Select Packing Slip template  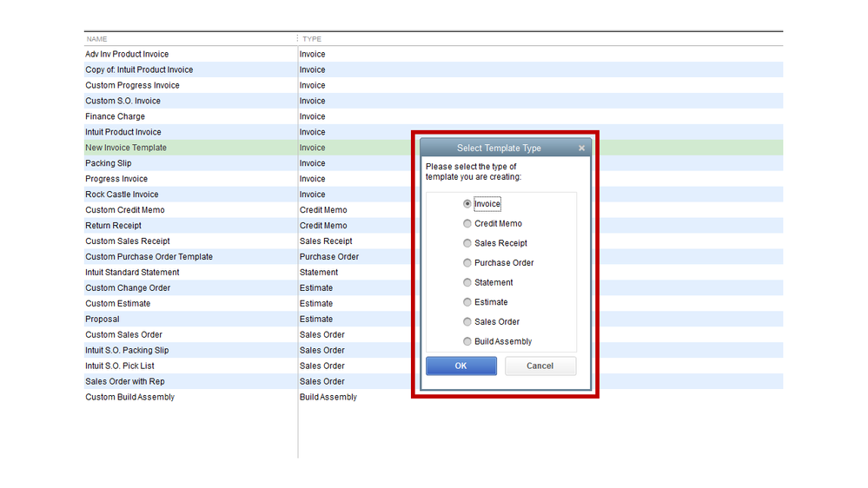(x=109, y=163)
